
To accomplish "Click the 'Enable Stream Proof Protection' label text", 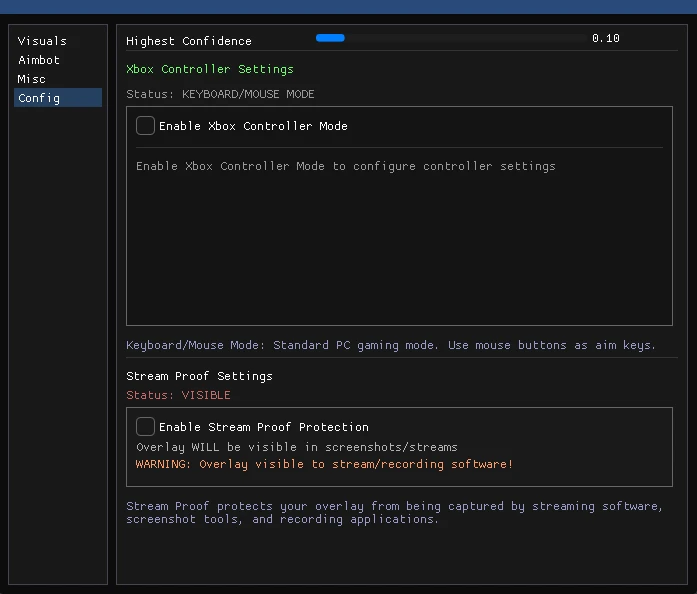I will 264,427.
